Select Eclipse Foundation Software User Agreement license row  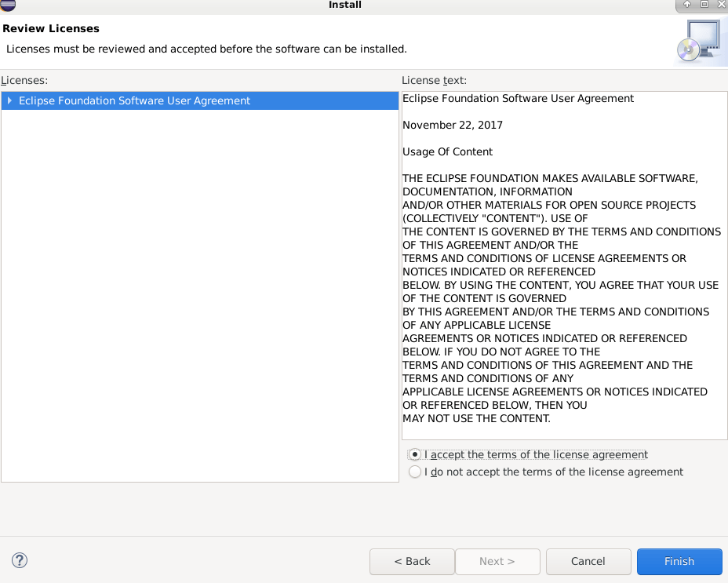[200, 100]
